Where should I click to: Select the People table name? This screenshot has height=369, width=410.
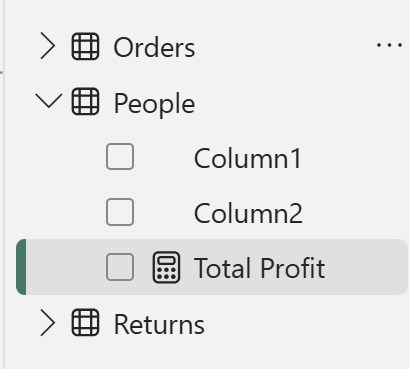point(154,104)
